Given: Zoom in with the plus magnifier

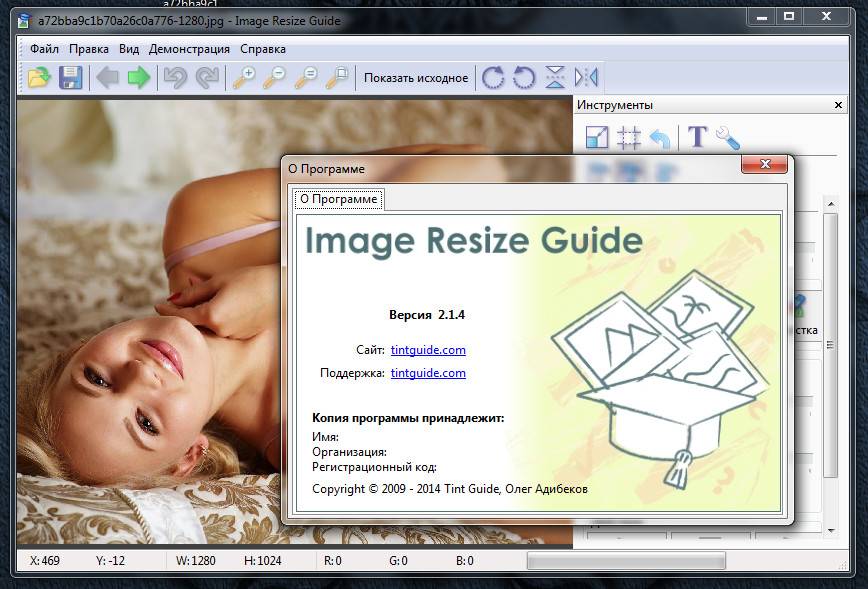Looking at the screenshot, I should point(244,78).
